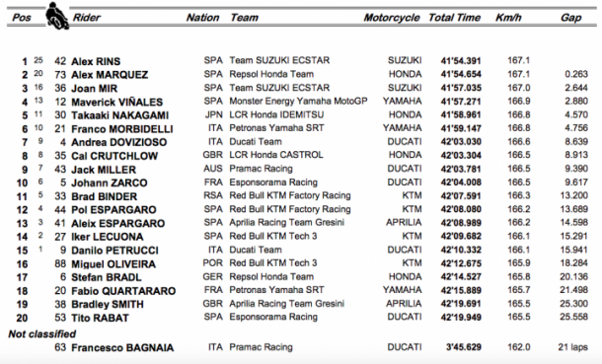The height and width of the screenshot is (364, 602).
Task: Click the Motorcycle column header
Action: 392,18
